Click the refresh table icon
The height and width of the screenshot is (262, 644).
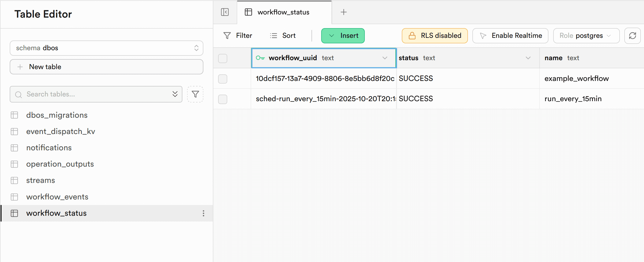click(632, 36)
